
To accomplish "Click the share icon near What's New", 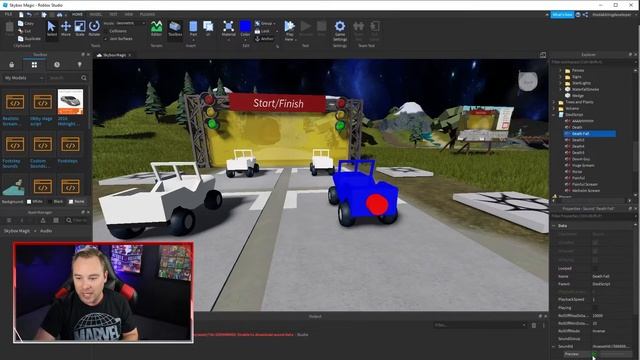I will point(585,15).
